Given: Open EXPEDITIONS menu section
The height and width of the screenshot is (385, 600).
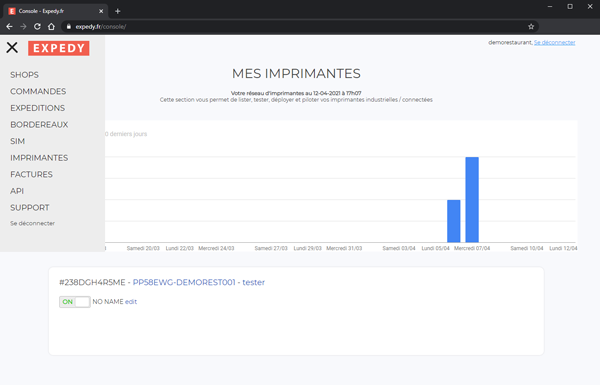Looking at the screenshot, I should pyautogui.click(x=38, y=108).
